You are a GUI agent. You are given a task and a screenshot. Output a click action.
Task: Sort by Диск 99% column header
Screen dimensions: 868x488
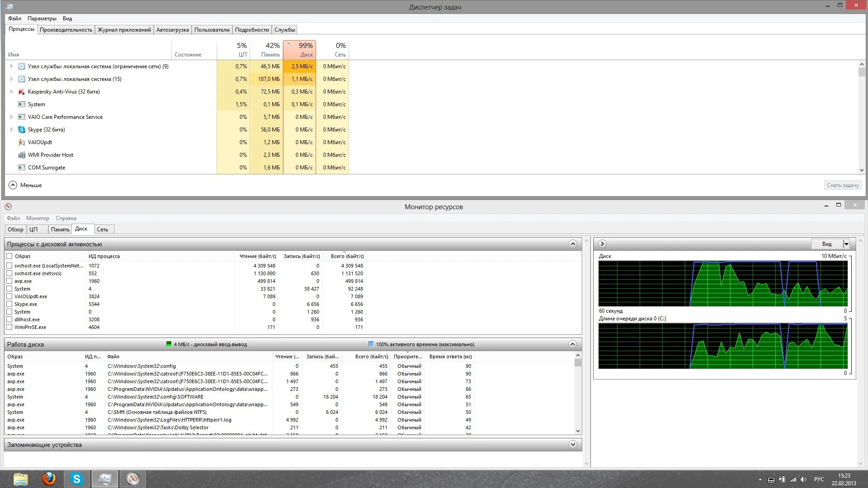(x=300, y=50)
